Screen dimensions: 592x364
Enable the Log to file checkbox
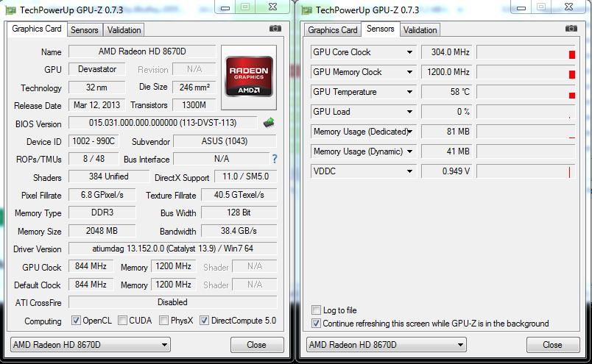pyautogui.click(x=316, y=310)
